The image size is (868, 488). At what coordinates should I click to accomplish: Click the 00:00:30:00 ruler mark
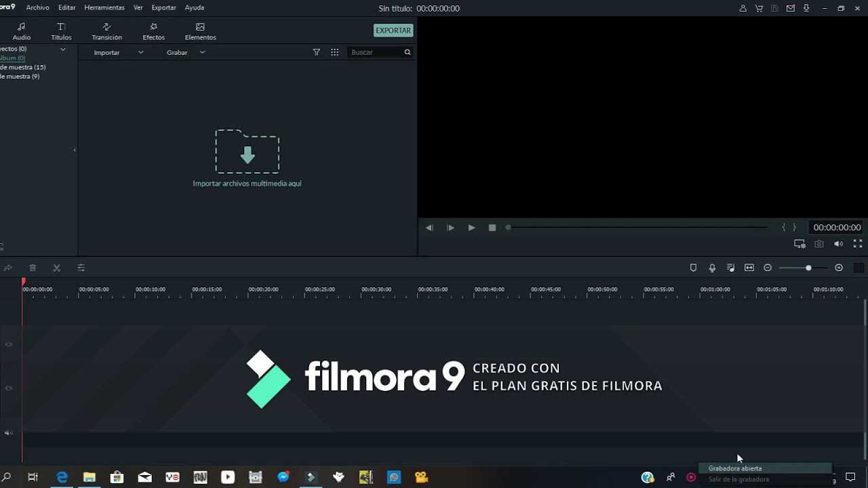(x=376, y=289)
